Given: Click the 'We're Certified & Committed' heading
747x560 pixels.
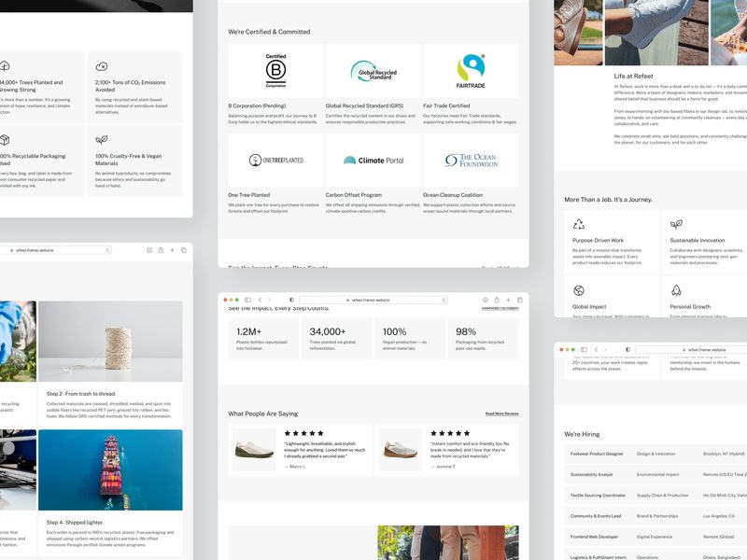Looking at the screenshot, I should [x=269, y=32].
